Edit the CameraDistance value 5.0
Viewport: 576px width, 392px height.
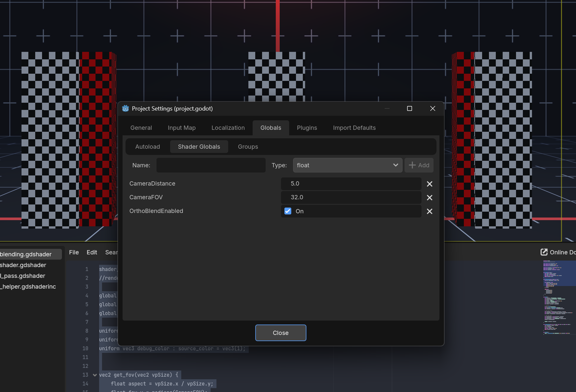pos(351,184)
